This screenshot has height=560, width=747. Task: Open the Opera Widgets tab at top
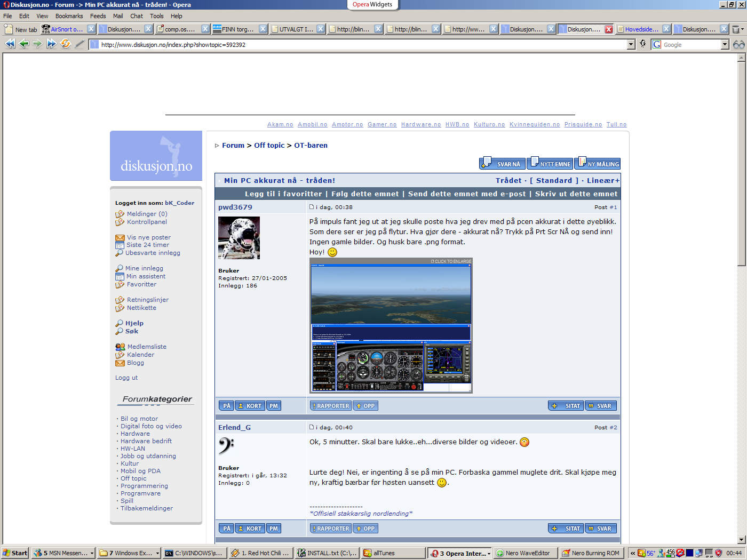click(x=372, y=5)
